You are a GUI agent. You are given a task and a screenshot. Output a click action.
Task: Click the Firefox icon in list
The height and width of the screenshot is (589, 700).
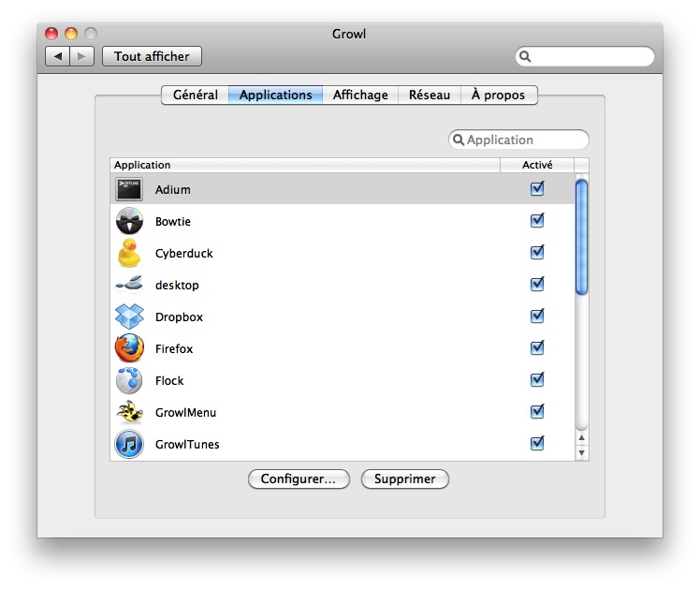pyautogui.click(x=129, y=348)
